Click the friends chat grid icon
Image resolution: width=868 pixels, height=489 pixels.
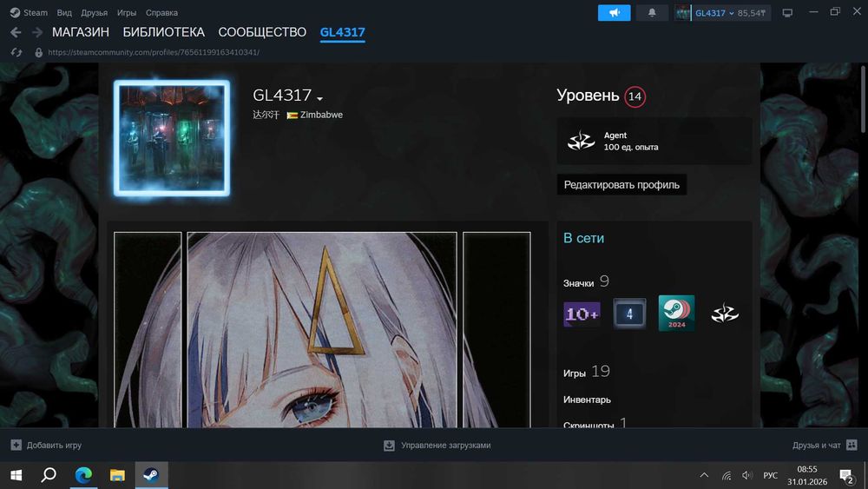point(852,445)
